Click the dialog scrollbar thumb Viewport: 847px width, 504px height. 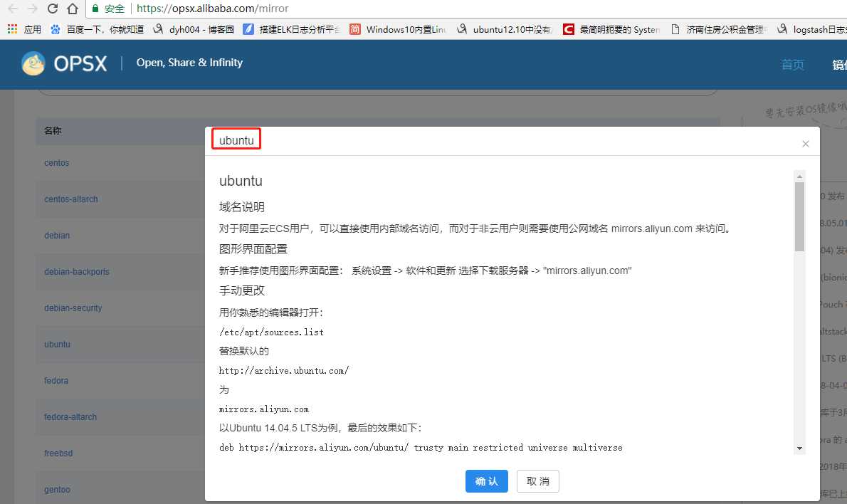[799, 216]
